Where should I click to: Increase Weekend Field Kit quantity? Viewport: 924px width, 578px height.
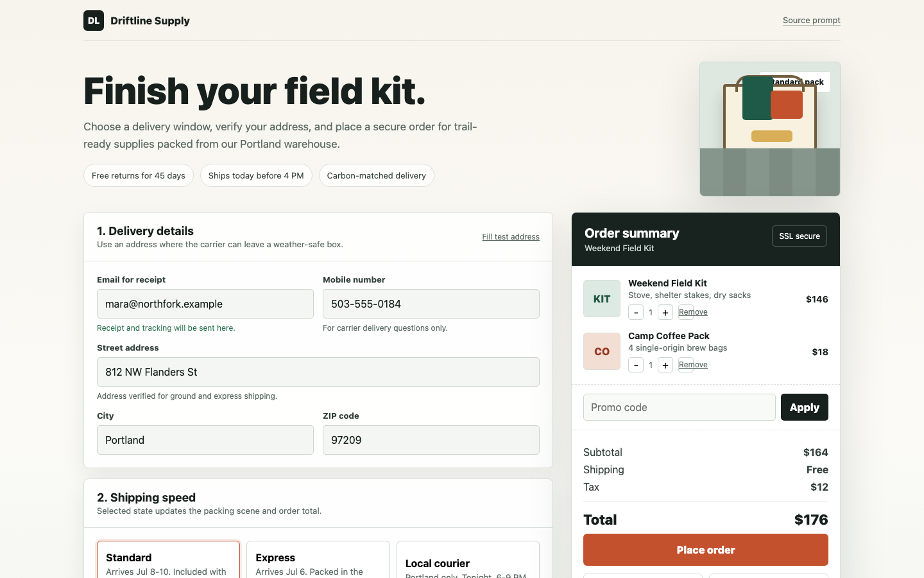(x=665, y=313)
